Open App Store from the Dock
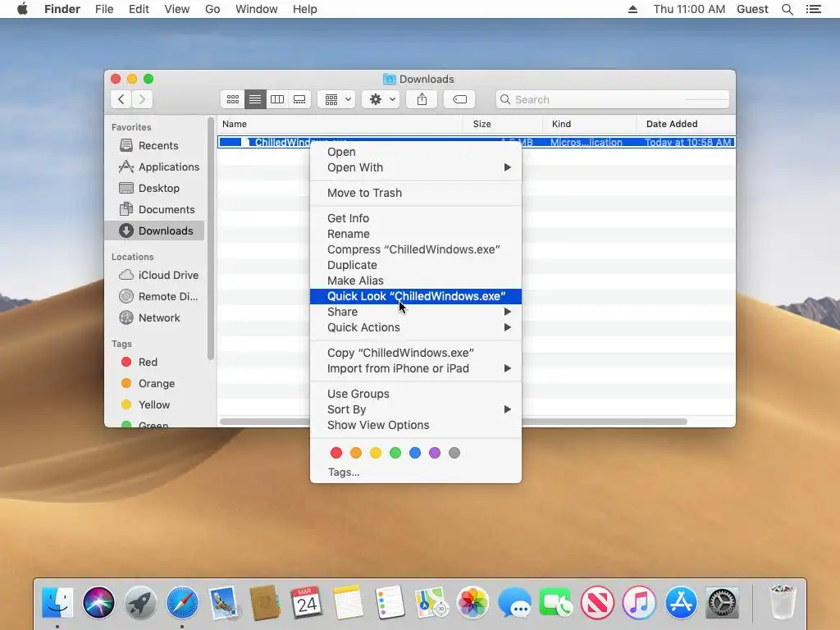840x630 pixels. 681,603
